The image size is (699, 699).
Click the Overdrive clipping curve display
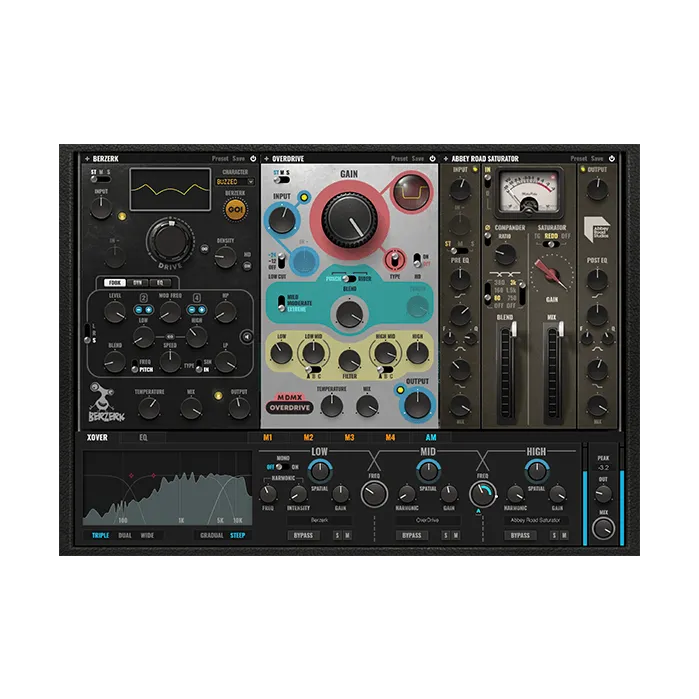tap(410, 192)
